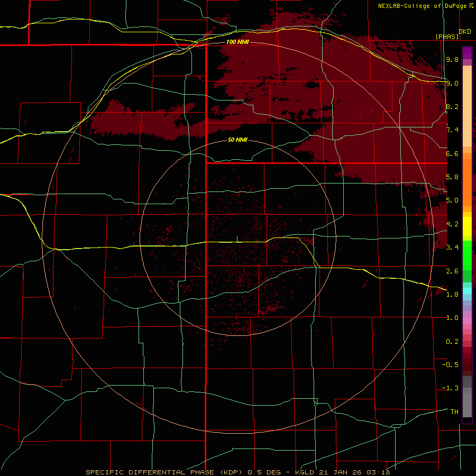Click the 5.0 scale value
Screen dimensions: 476x476
pos(452,200)
